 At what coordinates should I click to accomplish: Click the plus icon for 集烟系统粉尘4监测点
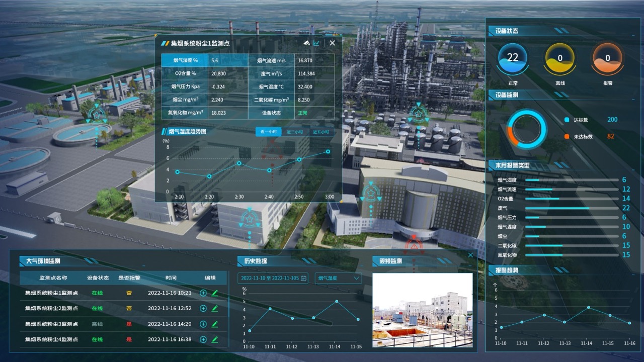(203, 339)
